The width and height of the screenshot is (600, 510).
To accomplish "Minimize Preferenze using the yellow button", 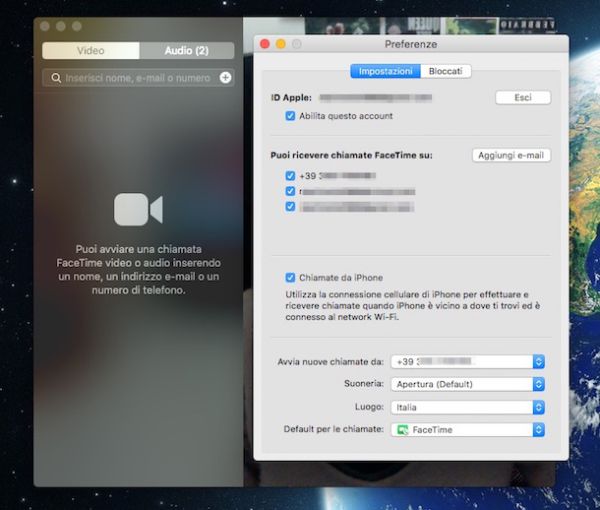I will pos(280,45).
